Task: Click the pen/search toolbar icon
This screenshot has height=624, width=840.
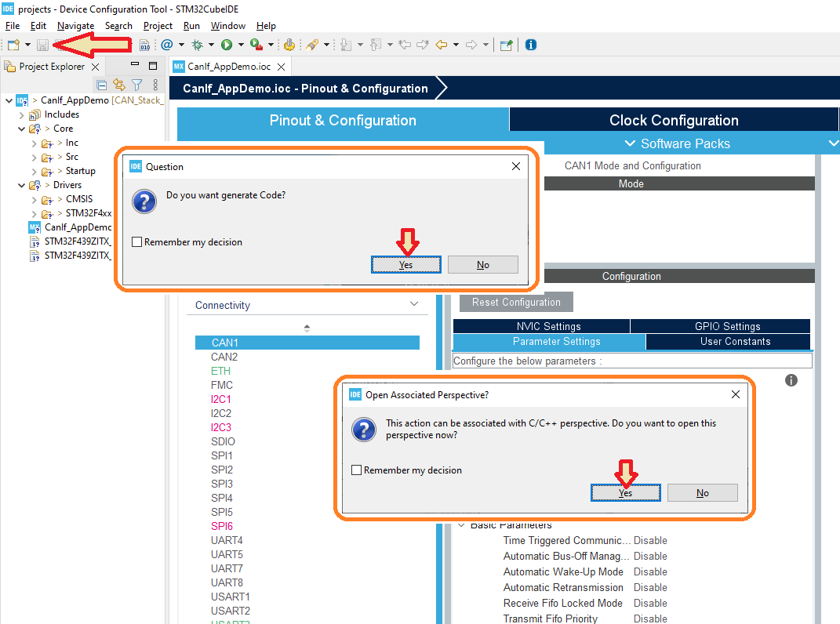Action: (x=312, y=45)
